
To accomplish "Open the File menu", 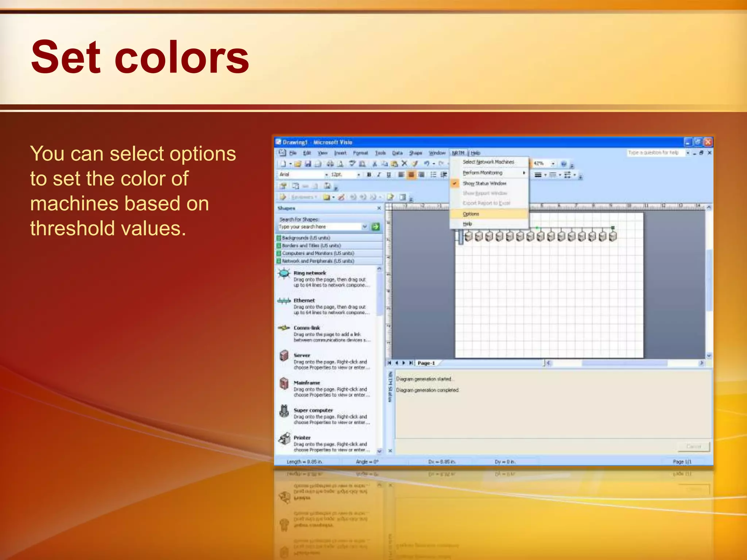I will coord(293,153).
